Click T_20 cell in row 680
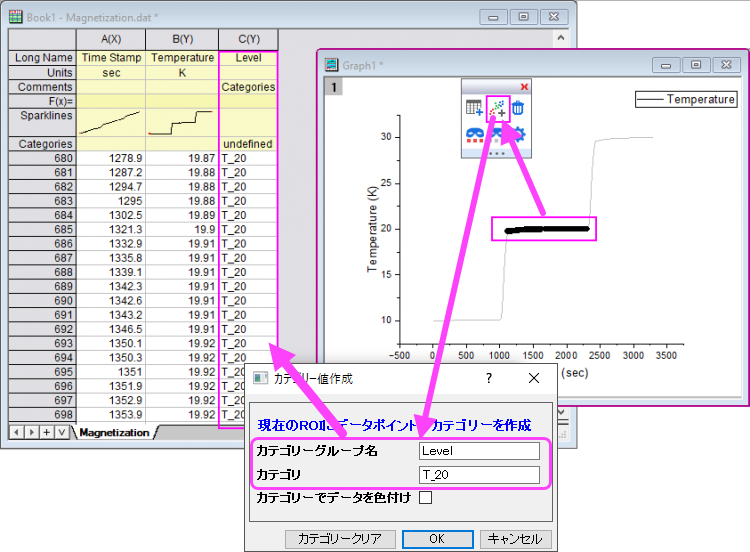This screenshot has width=750, height=552. 248,158
